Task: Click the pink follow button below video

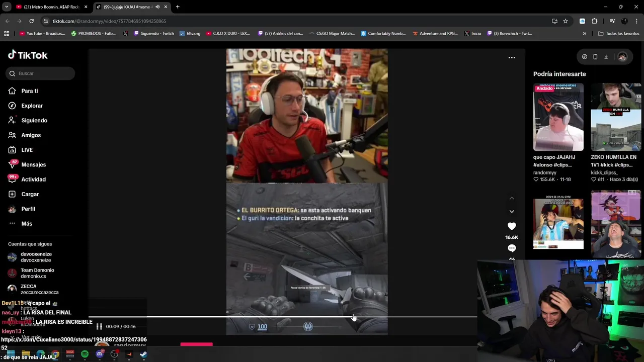Action: click(x=197, y=344)
